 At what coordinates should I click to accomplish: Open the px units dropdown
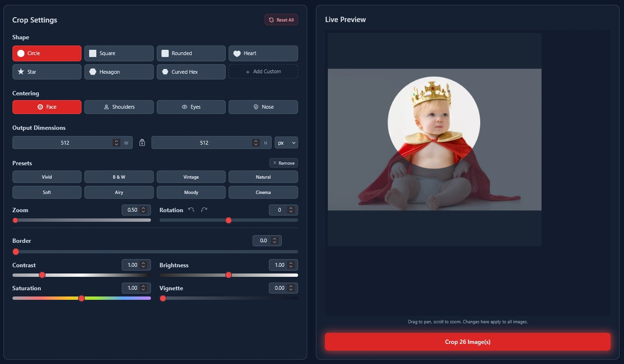point(286,143)
